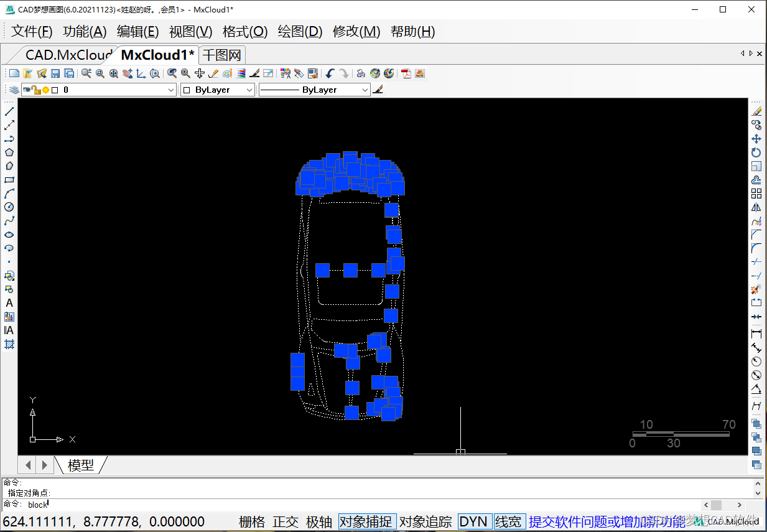Select the Spline curve tool
767x532 pixels.
9,221
